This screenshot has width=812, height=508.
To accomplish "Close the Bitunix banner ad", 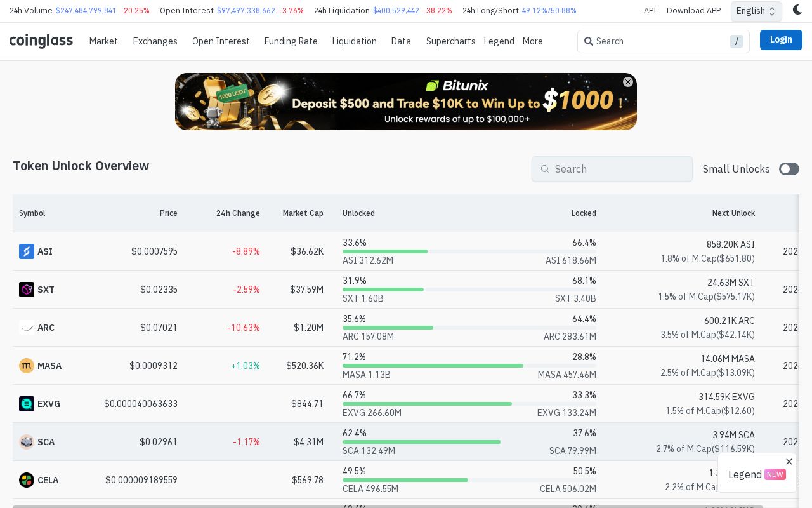I will pyautogui.click(x=628, y=82).
